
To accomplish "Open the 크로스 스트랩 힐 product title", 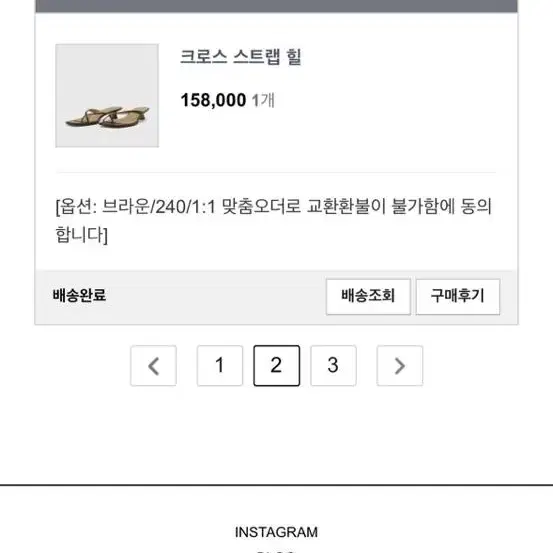I will tap(241, 57).
